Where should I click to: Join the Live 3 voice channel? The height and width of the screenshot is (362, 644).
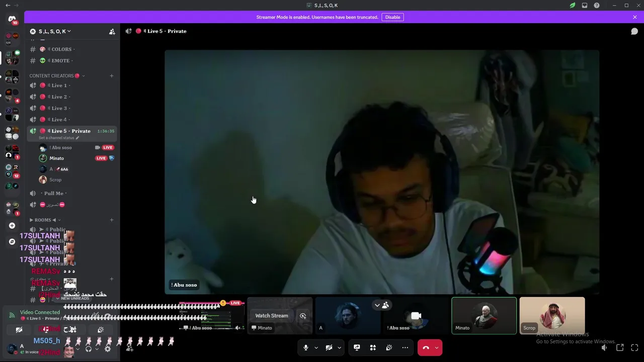click(x=73, y=108)
